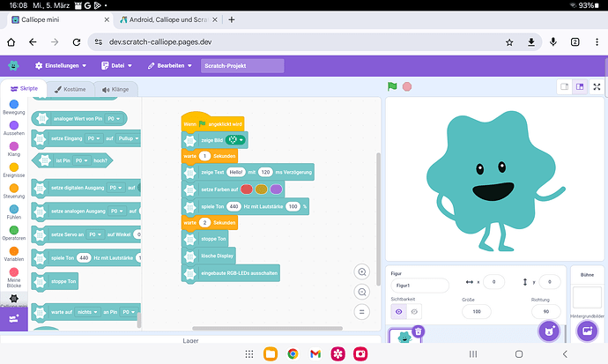
Task: Open P0 dropdown in ist Pin hoch block
Action: (x=82, y=160)
